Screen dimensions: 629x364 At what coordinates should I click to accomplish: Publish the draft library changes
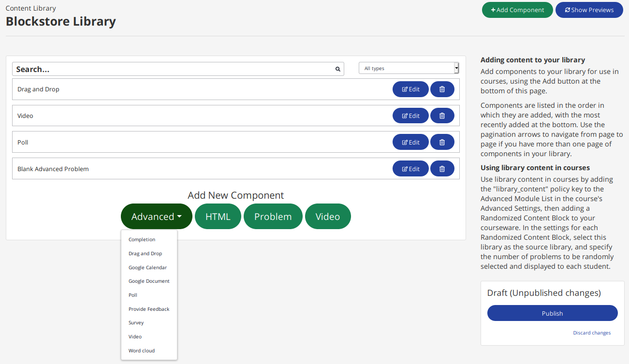click(x=553, y=313)
